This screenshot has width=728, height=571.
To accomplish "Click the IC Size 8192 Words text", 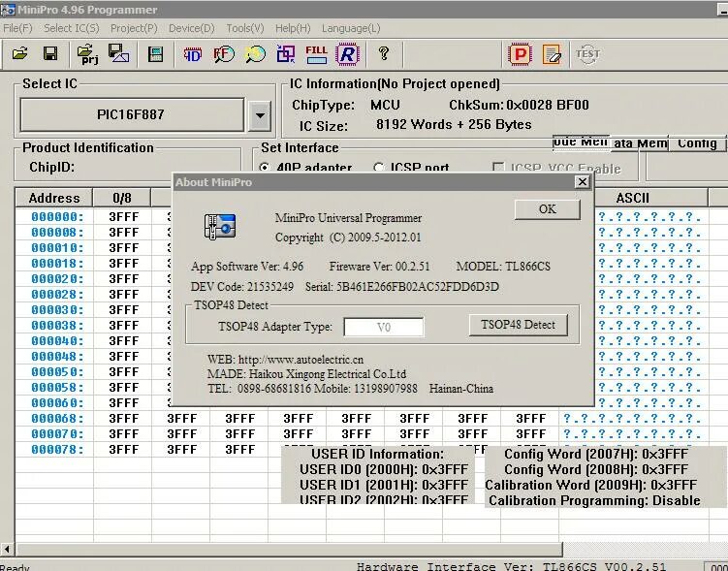I will pyautogui.click(x=454, y=125).
